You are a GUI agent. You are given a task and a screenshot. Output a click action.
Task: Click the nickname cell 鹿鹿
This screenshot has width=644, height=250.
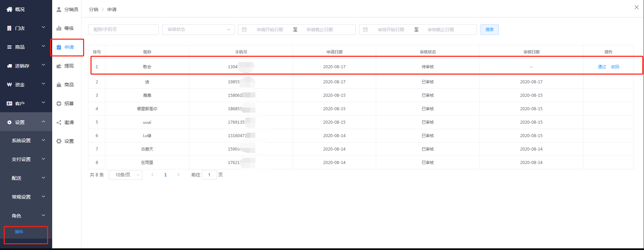(x=147, y=95)
